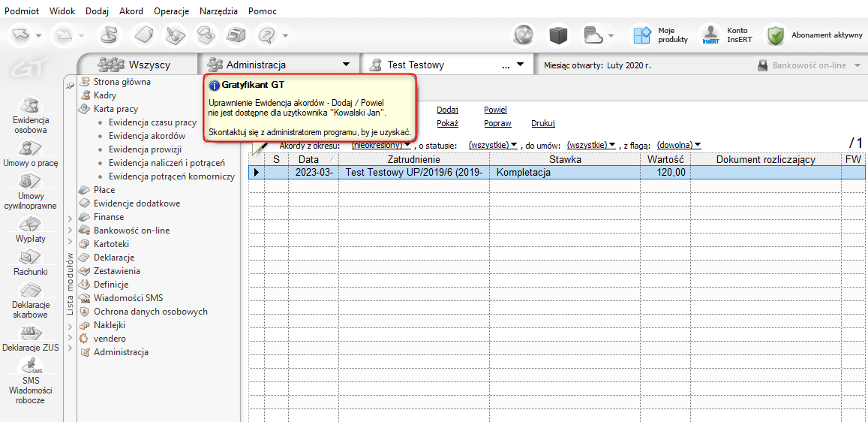Select Ewidencja akordów item
The height and width of the screenshot is (422, 868).
[147, 136]
